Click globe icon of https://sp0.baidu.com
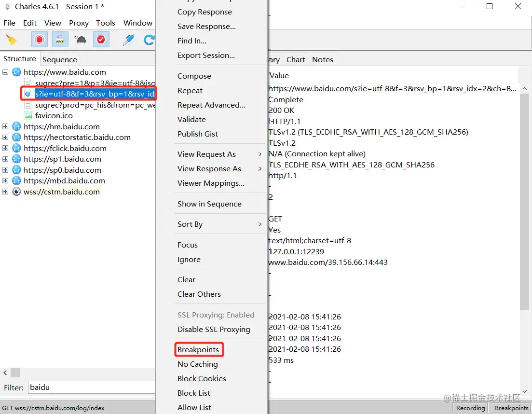 [16, 170]
